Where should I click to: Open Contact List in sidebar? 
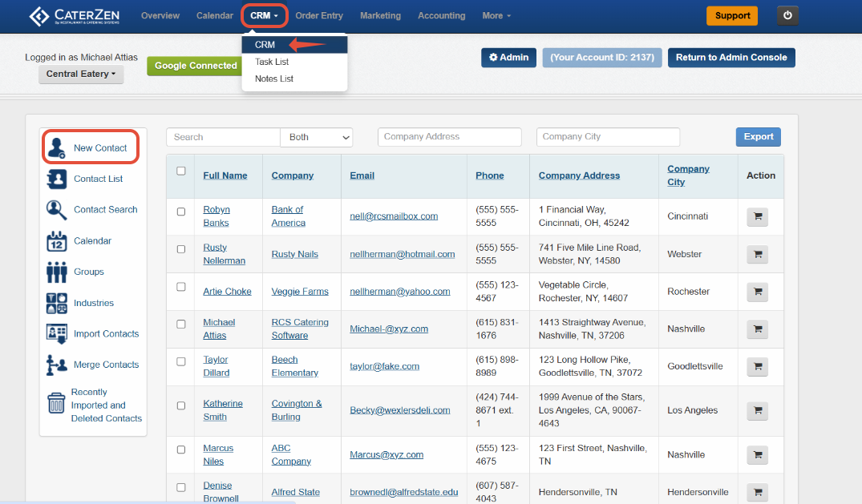click(x=85, y=179)
